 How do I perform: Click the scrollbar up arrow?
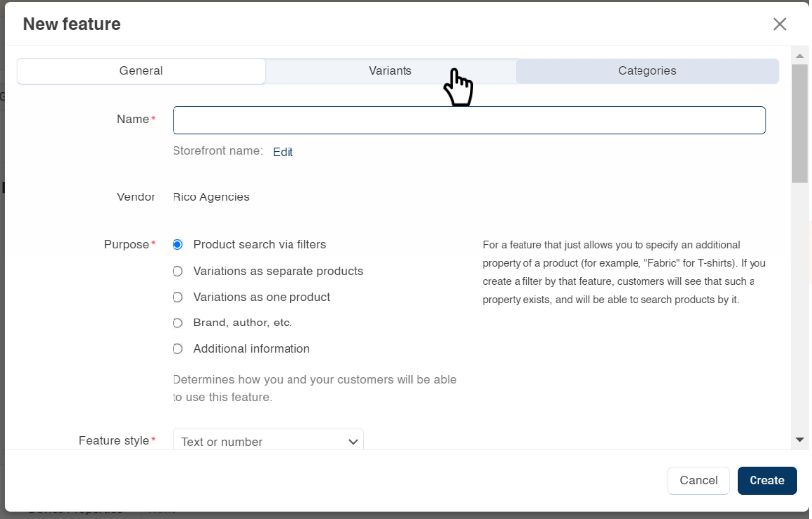799,55
